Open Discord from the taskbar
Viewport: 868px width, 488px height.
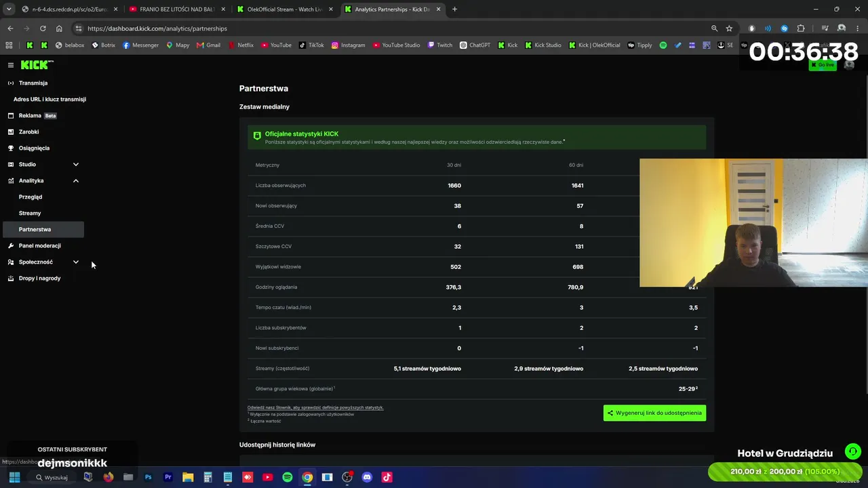coord(367,477)
